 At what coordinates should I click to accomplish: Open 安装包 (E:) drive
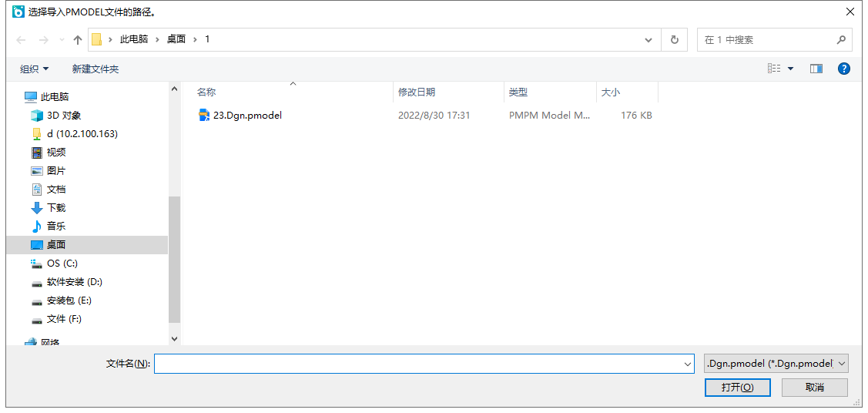[69, 300]
